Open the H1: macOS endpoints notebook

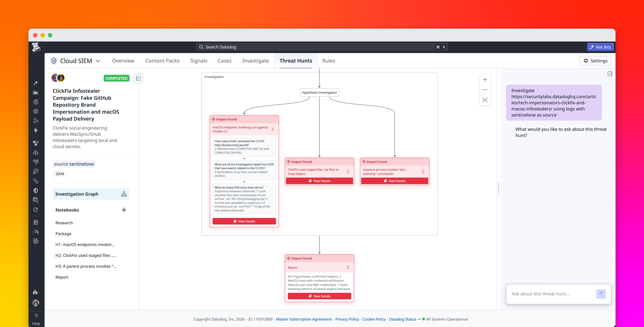[85, 244]
